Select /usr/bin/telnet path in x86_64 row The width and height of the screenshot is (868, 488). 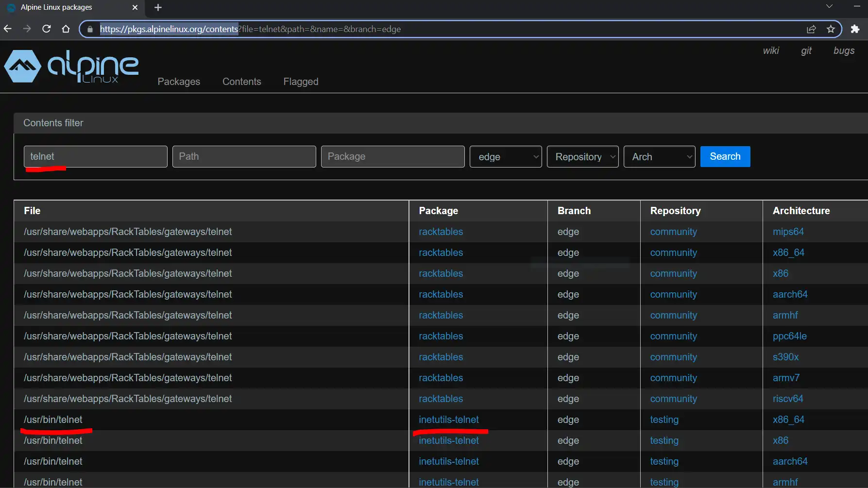[x=53, y=420]
